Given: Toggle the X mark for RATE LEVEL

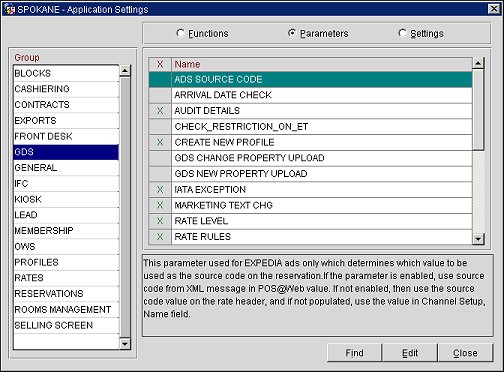Looking at the screenshot, I should click(160, 221).
